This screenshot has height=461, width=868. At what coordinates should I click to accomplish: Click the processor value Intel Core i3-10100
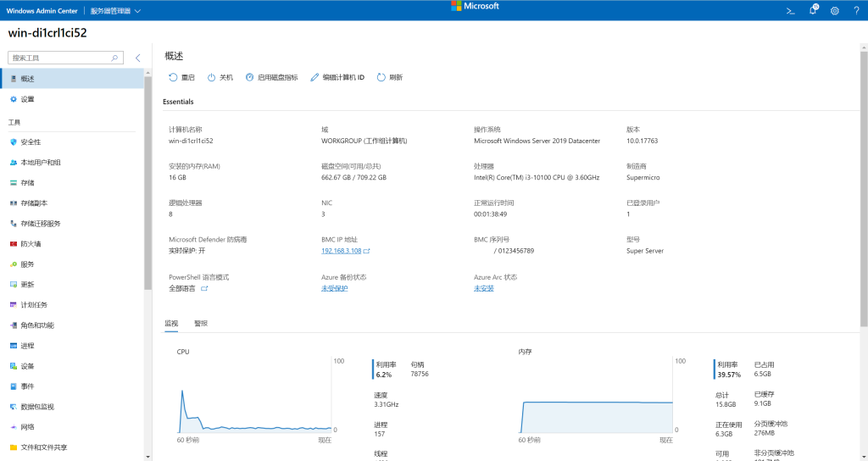537,178
